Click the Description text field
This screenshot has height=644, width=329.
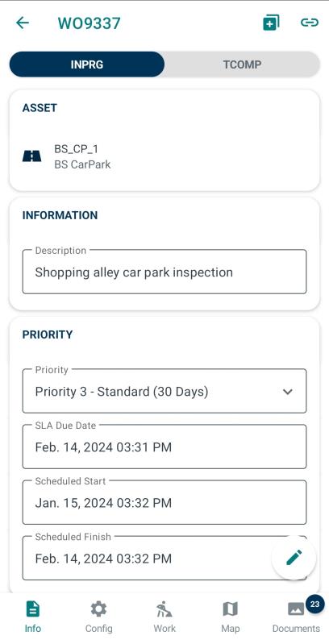(x=164, y=272)
